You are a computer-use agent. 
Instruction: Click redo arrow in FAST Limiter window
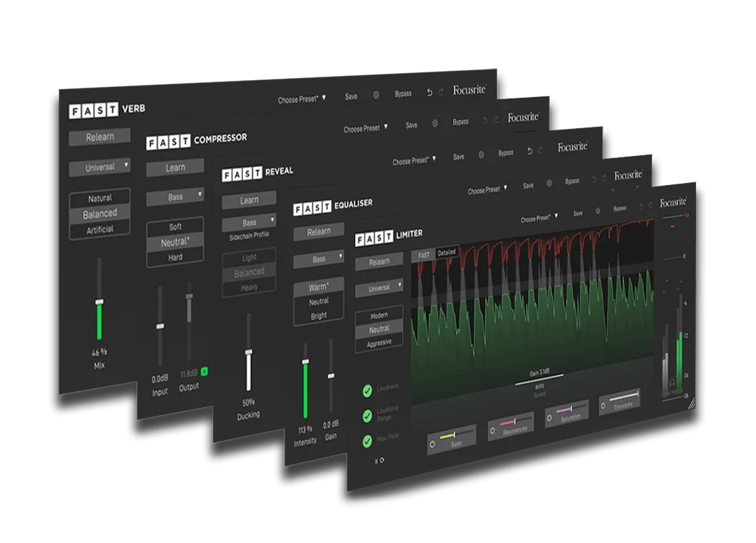point(650,205)
